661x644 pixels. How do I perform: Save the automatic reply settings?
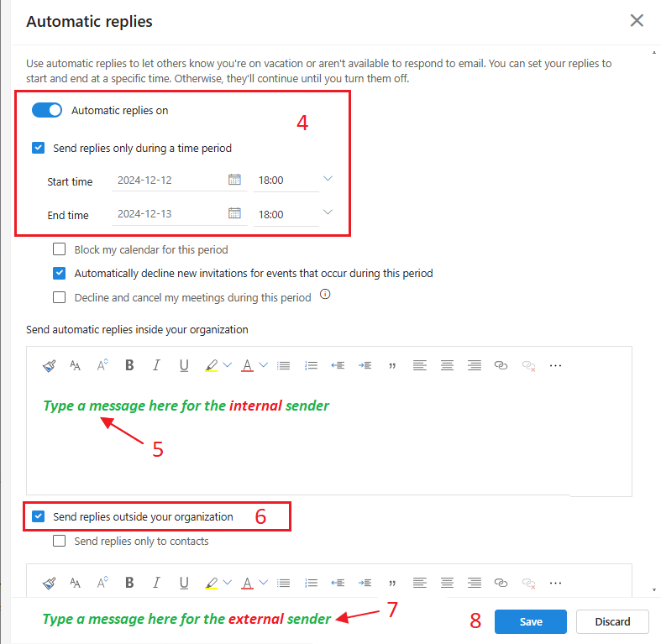[531, 622]
